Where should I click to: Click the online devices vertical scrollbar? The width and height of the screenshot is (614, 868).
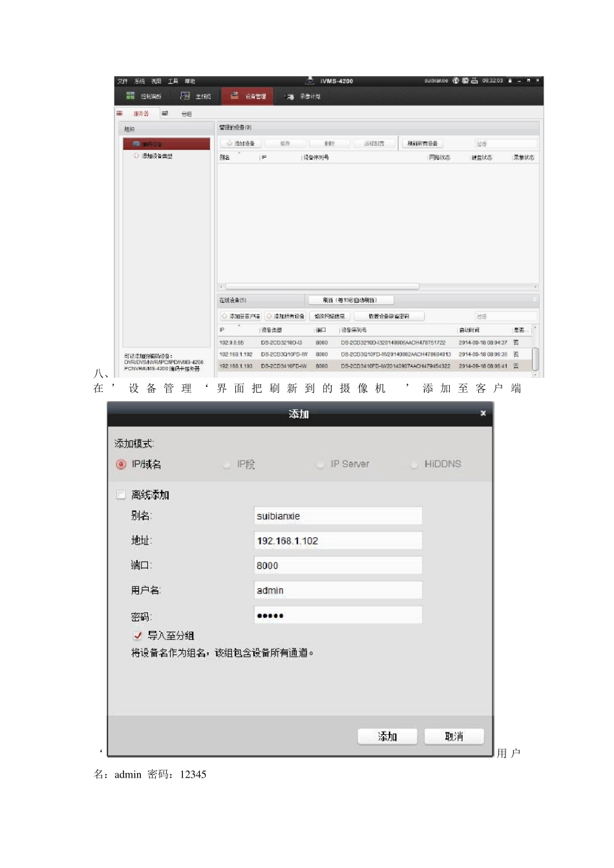tap(536, 358)
